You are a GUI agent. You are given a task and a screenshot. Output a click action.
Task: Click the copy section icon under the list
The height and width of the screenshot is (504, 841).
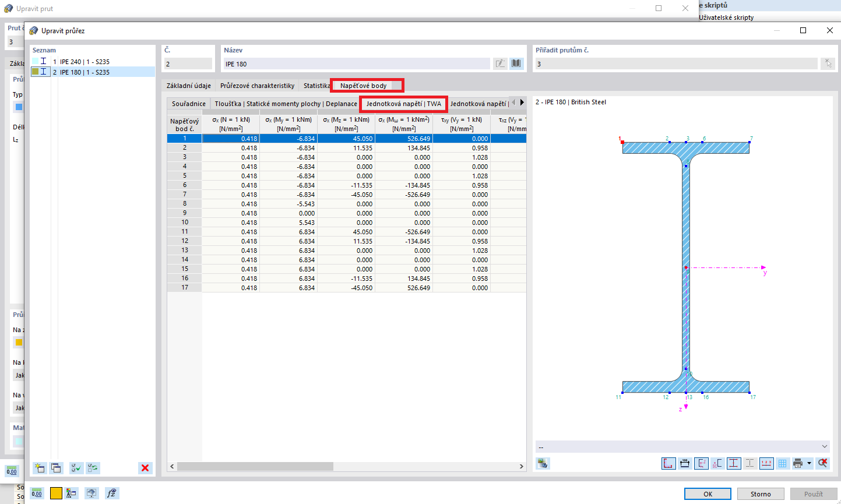(56, 467)
